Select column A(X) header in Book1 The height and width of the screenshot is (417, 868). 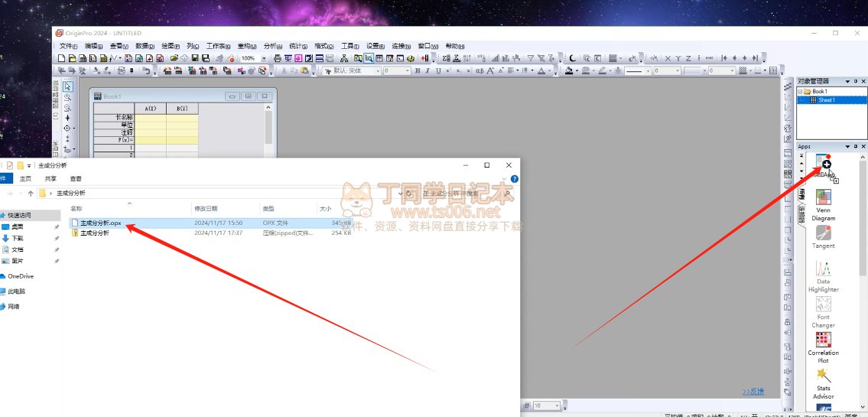click(150, 109)
